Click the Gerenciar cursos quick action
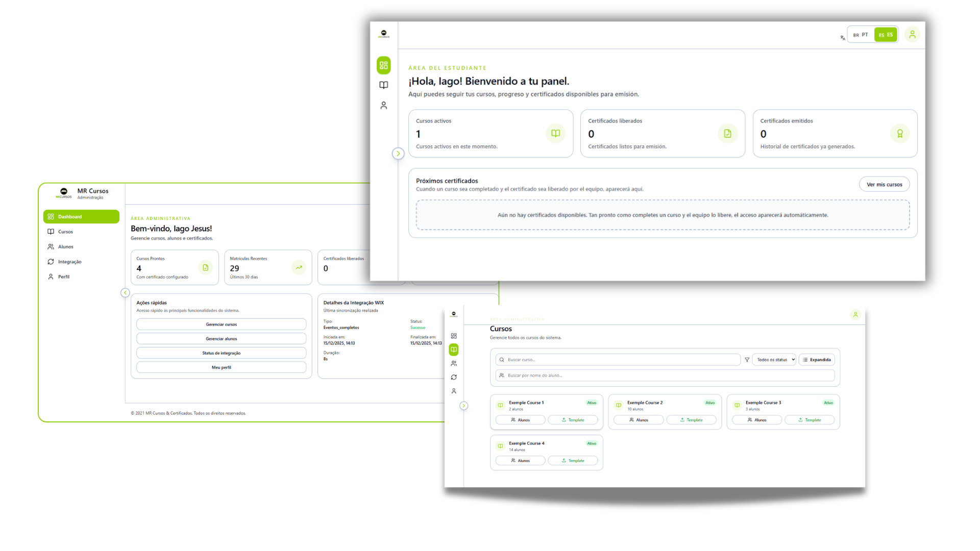The height and width of the screenshot is (551, 980). point(221,324)
